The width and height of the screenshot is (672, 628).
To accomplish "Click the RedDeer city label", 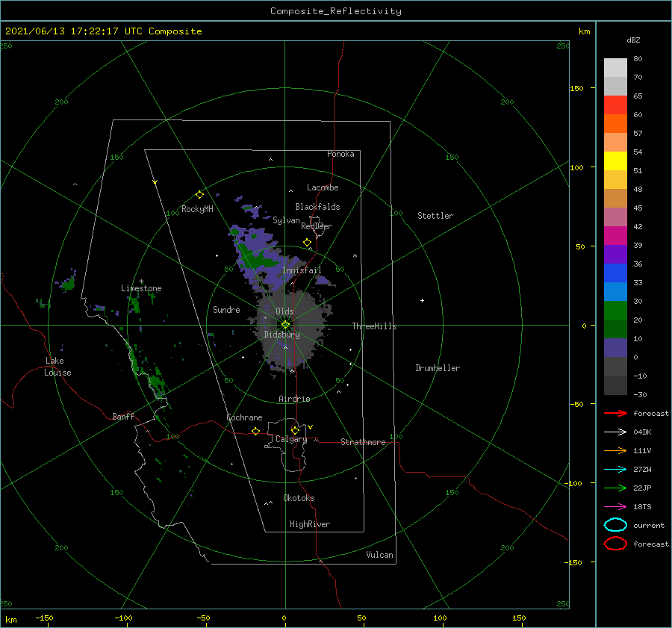I will (x=317, y=226).
